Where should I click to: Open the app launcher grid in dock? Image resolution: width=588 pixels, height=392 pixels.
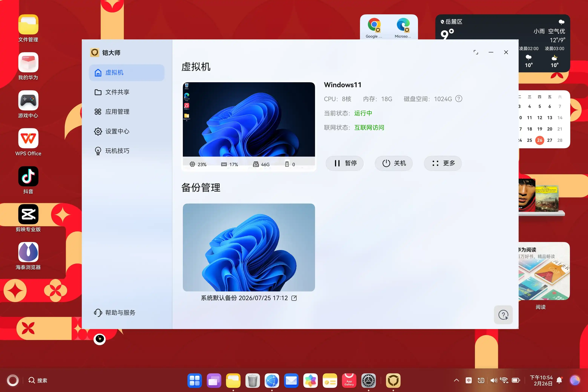(x=194, y=381)
